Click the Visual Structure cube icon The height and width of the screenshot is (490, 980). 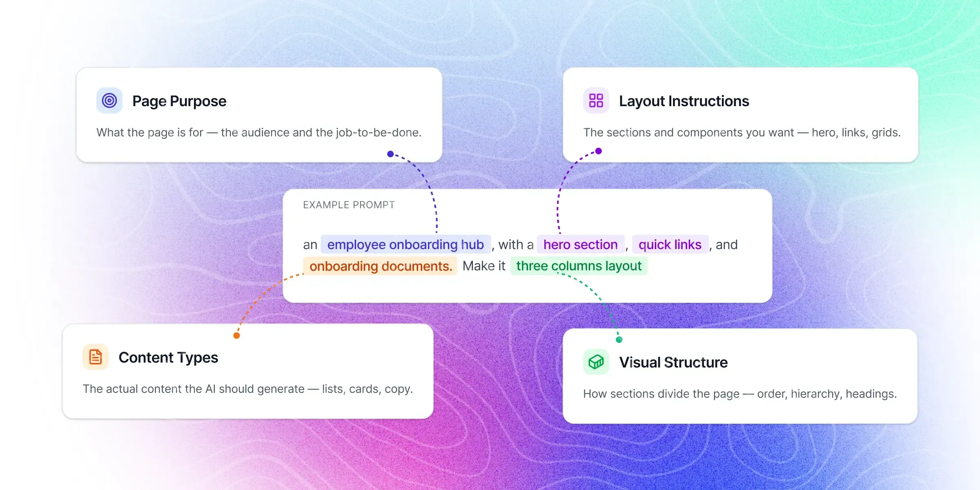(x=596, y=362)
